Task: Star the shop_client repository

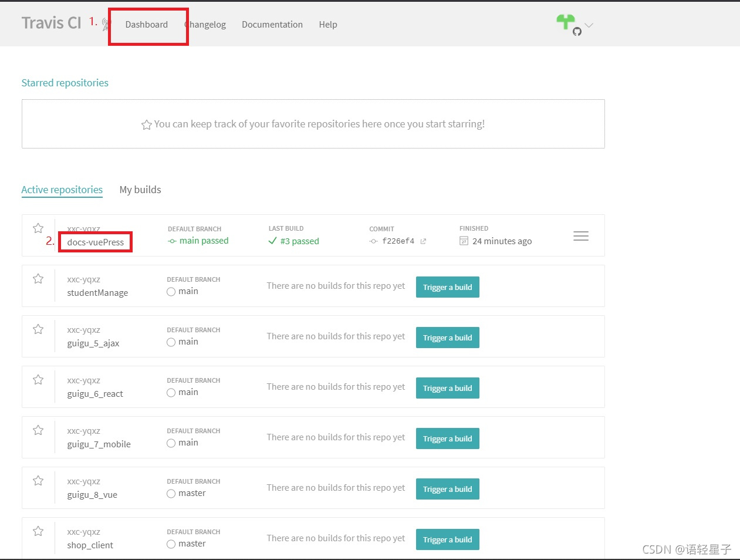Action: 38,531
